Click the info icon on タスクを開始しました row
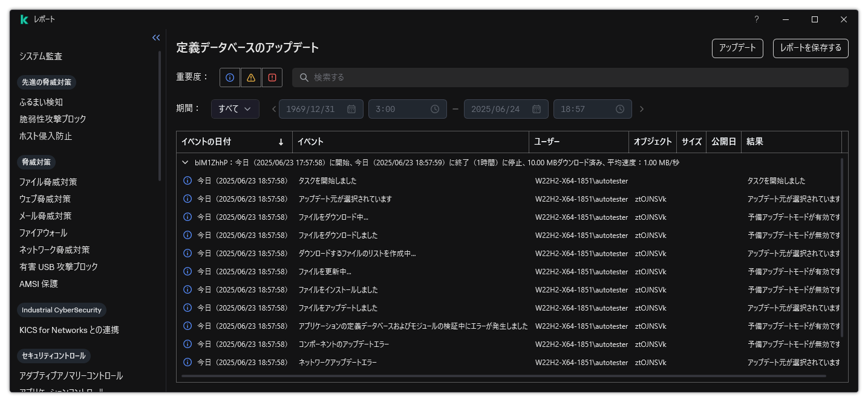 click(188, 180)
